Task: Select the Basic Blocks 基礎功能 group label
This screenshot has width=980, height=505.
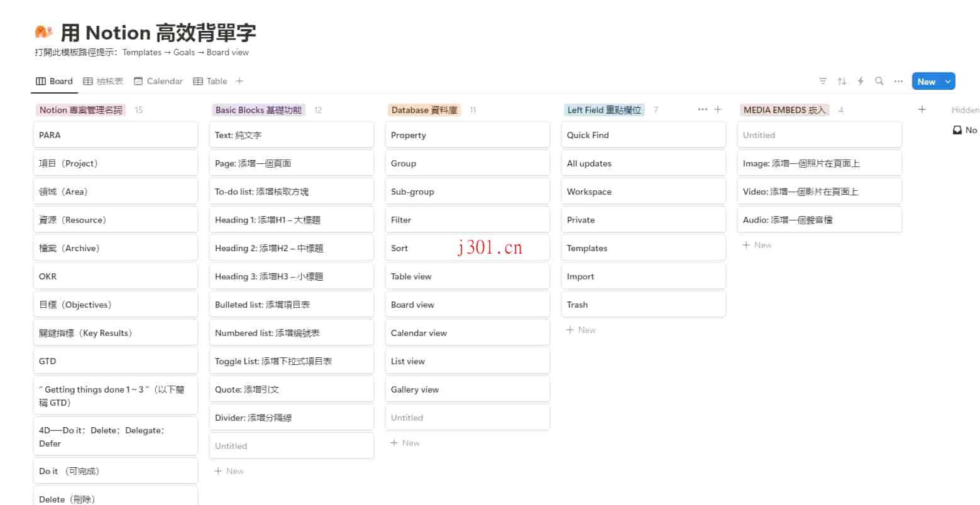Action: tap(258, 110)
